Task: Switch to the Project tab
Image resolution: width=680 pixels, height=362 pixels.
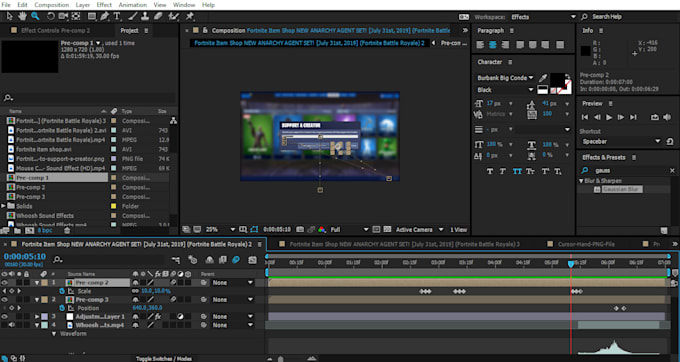Action: 129,30
